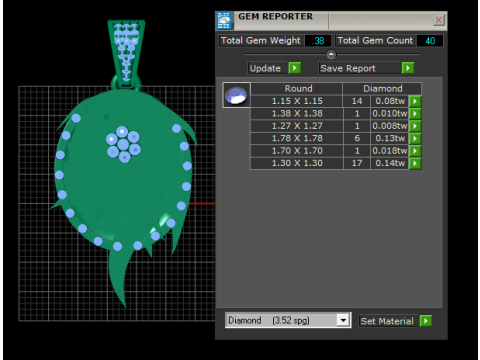Image resolution: width=480 pixels, height=360 pixels.
Task: Click the Total Gem Weight label
Action: (261, 41)
